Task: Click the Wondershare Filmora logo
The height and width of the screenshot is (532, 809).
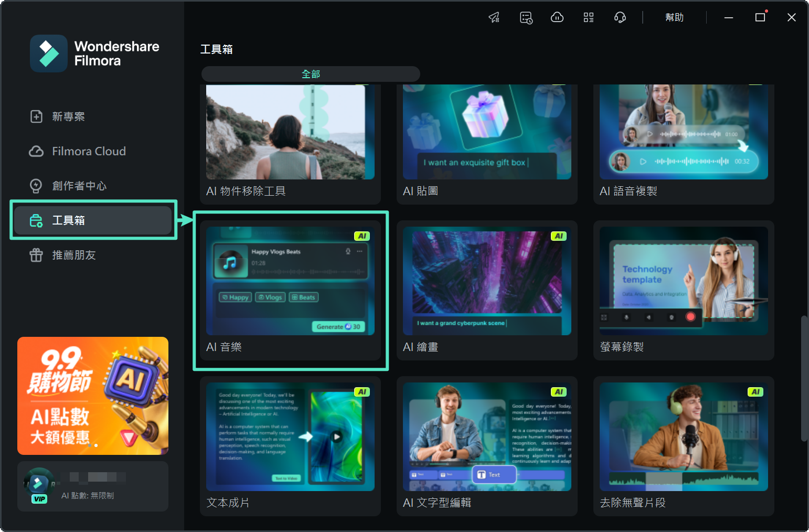Action: click(95, 54)
